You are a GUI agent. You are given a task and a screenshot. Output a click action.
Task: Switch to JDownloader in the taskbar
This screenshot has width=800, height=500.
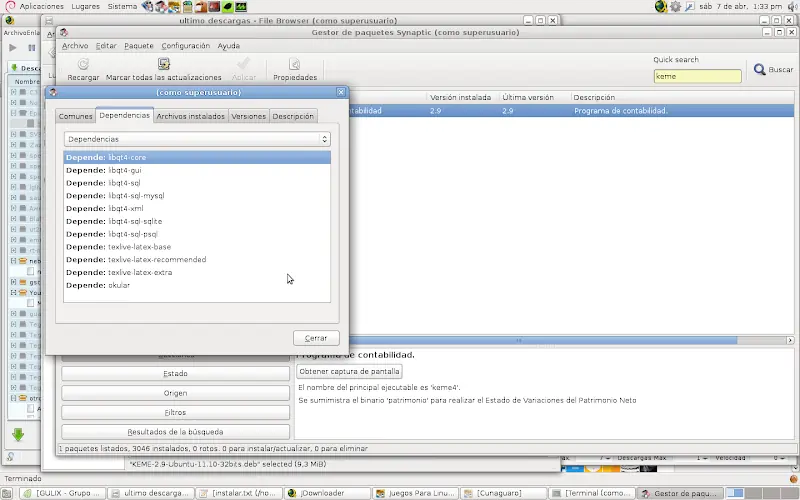(x=327, y=493)
